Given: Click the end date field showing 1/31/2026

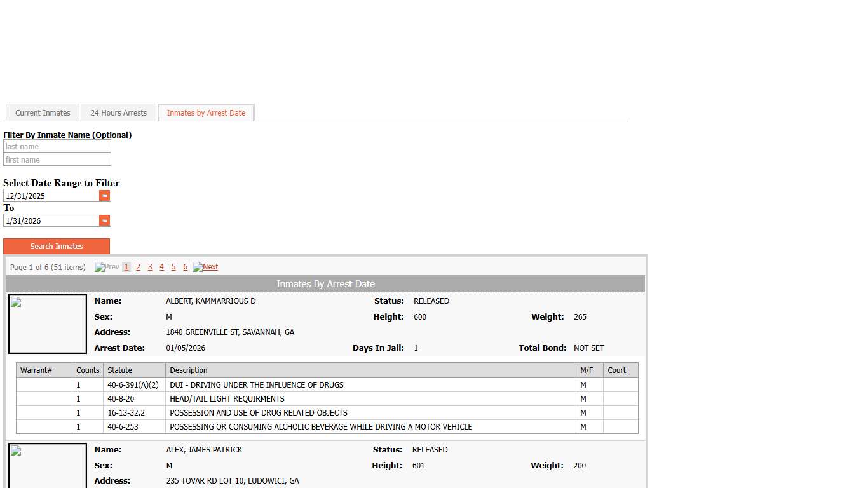Looking at the screenshot, I should pos(51,221).
